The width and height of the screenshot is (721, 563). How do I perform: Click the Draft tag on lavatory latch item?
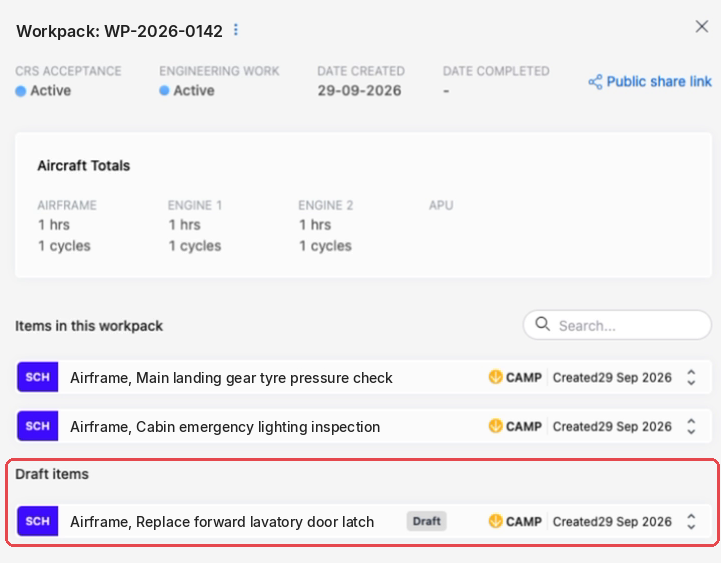click(x=426, y=521)
